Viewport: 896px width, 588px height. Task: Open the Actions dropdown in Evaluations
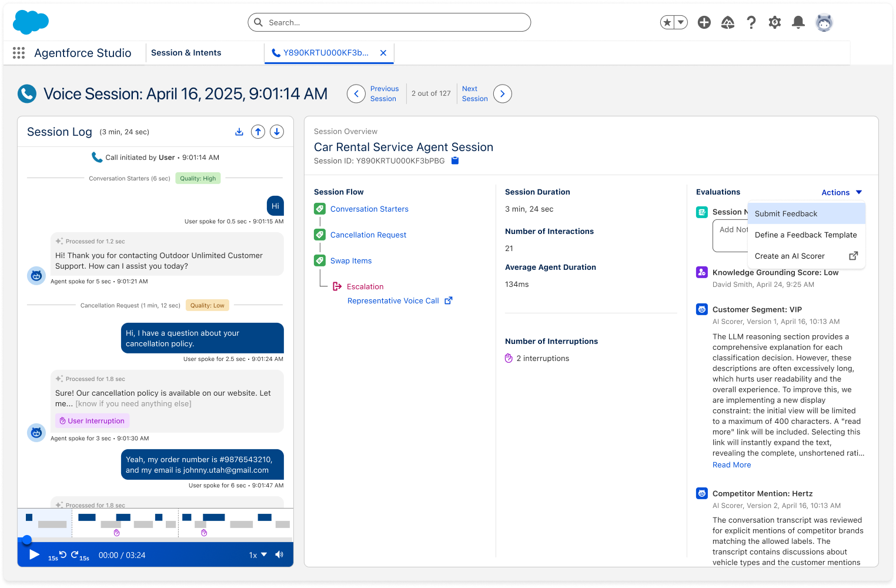[x=842, y=192]
